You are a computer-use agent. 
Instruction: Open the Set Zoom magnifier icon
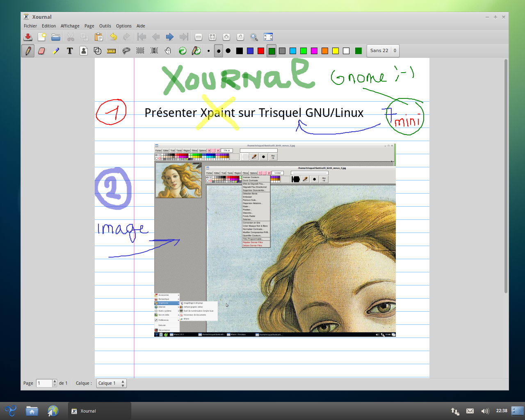[x=254, y=37]
